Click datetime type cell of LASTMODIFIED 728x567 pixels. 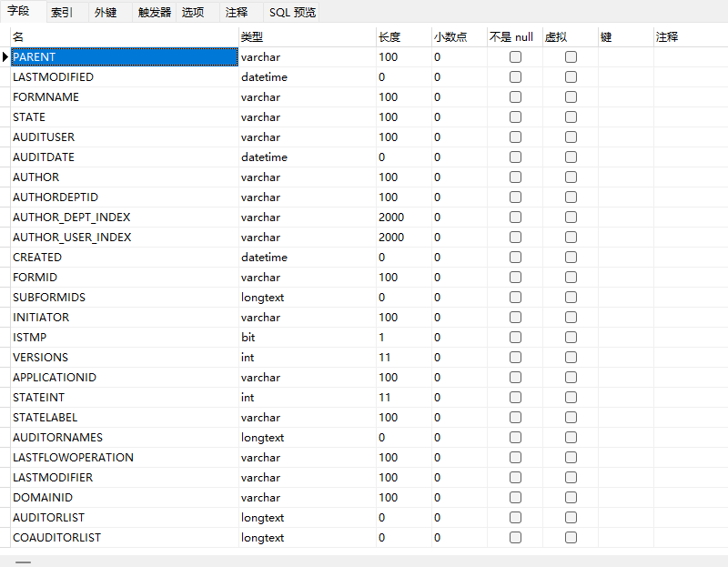point(308,77)
